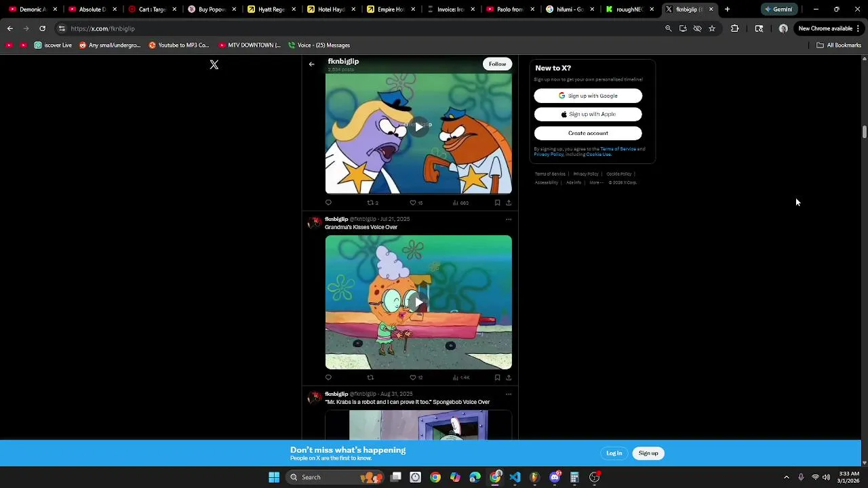Click the zoom magnifier icon in address bar
Screen dimensions: 868x488
[x=668, y=28]
